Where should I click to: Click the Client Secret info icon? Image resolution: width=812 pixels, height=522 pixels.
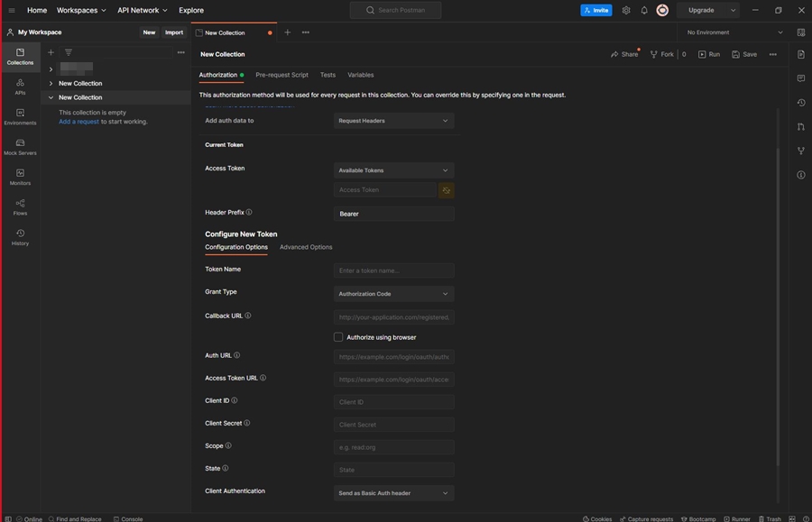point(247,423)
